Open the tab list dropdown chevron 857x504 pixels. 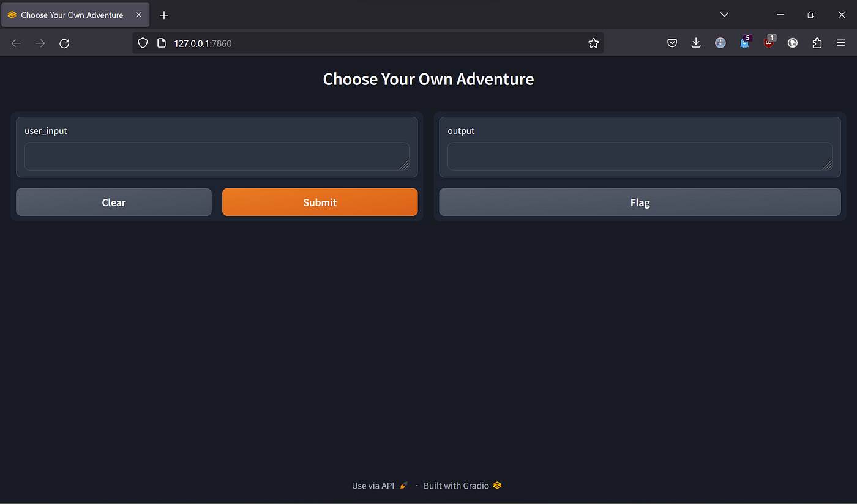724,14
